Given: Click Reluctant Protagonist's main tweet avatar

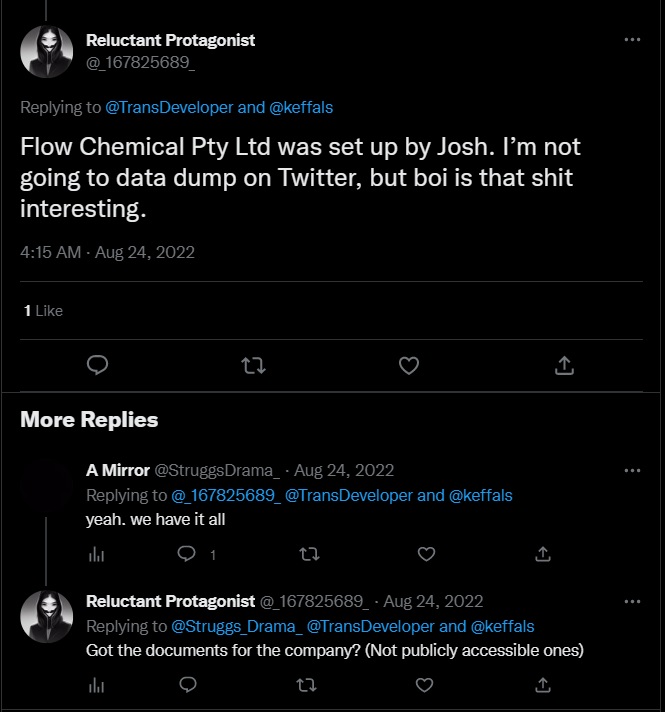Looking at the screenshot, I should (47, 50).
